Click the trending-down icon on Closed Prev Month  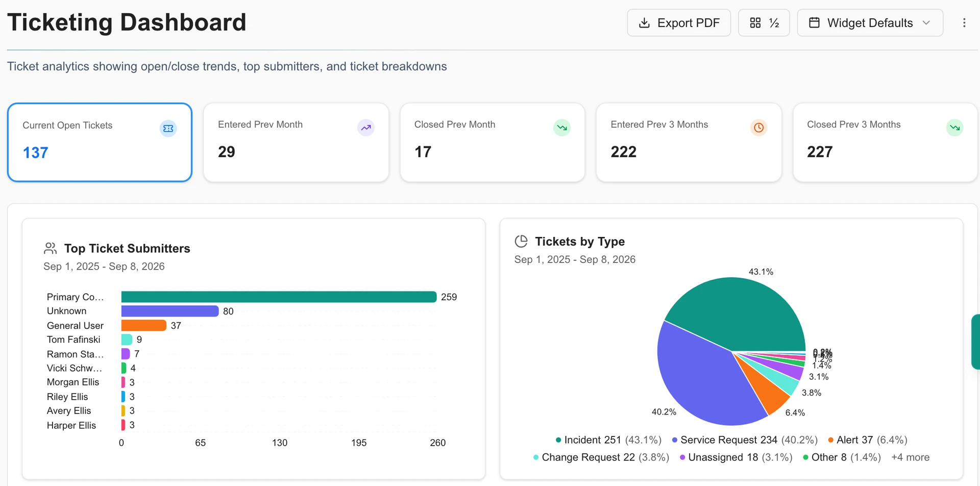[x=562, y=128]
